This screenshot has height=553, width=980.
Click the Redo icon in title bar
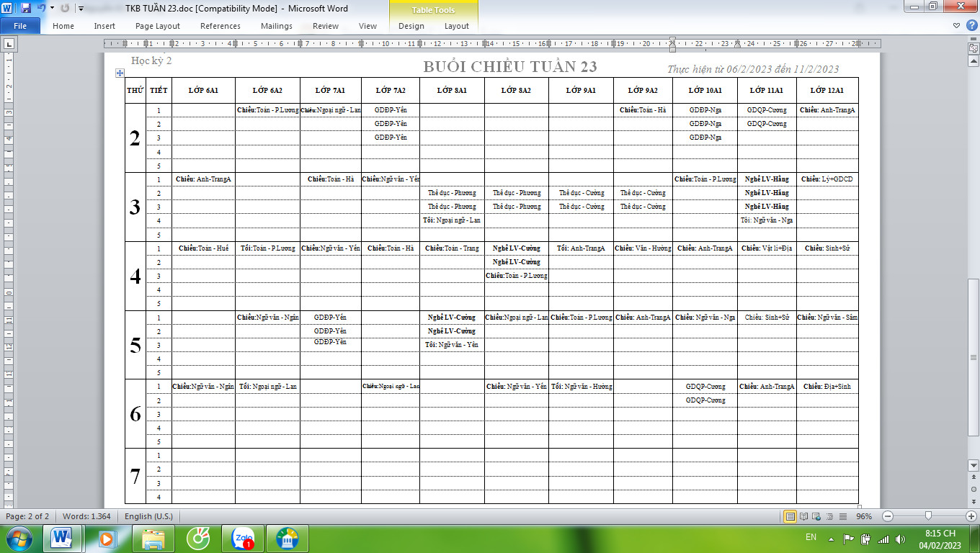point(65,9)
